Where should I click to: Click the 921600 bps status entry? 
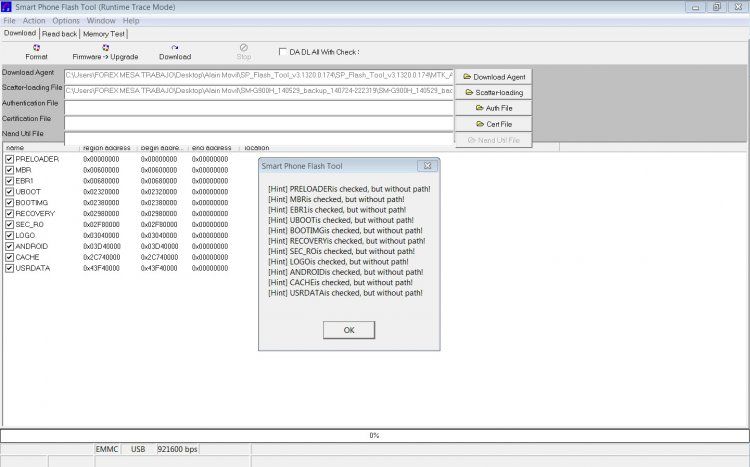coord(177,449)
